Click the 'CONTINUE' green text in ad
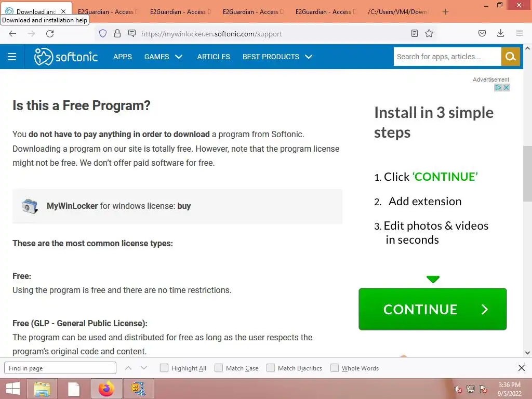Image resolution: width=532 pixels, height=399 pixels. pos(445,177)
